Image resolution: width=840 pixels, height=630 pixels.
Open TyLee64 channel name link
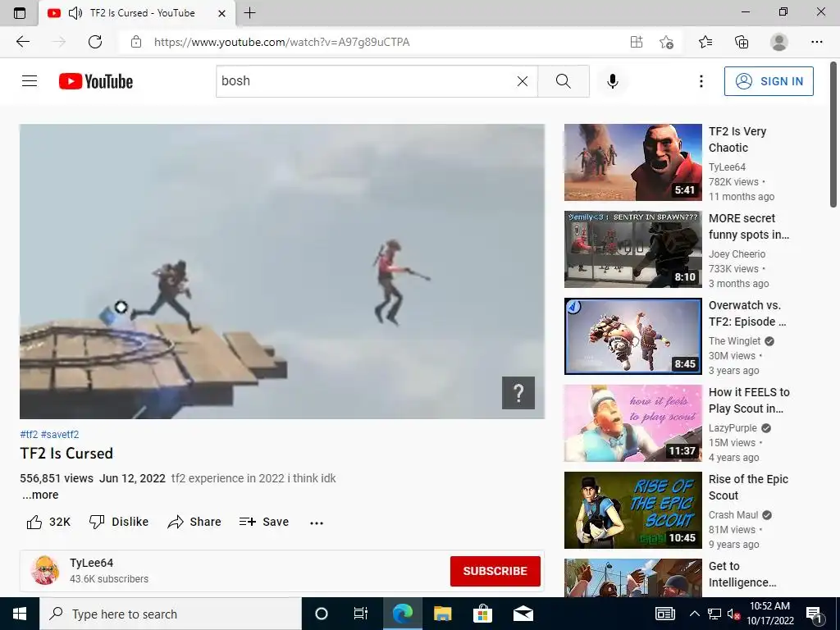91,563
